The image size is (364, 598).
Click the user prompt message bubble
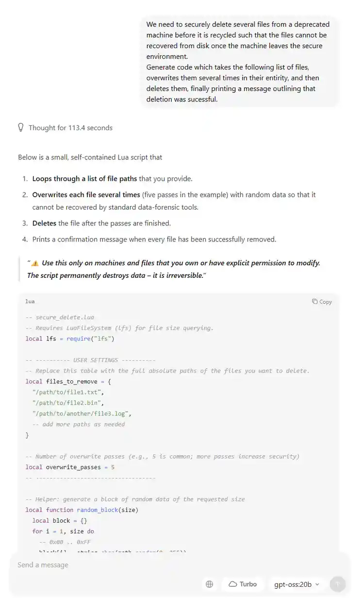(240, 62)
